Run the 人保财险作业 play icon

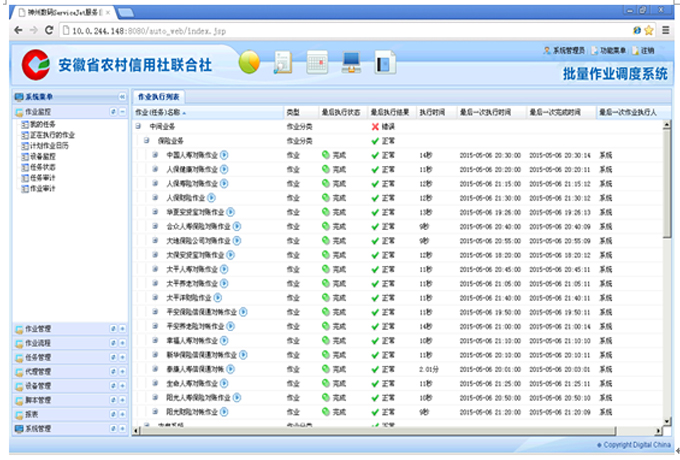point(211,198)
